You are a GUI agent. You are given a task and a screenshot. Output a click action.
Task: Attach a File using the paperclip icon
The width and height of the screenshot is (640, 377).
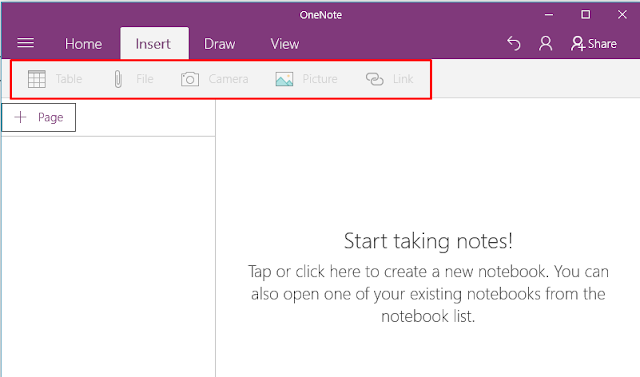coord(133,79)
